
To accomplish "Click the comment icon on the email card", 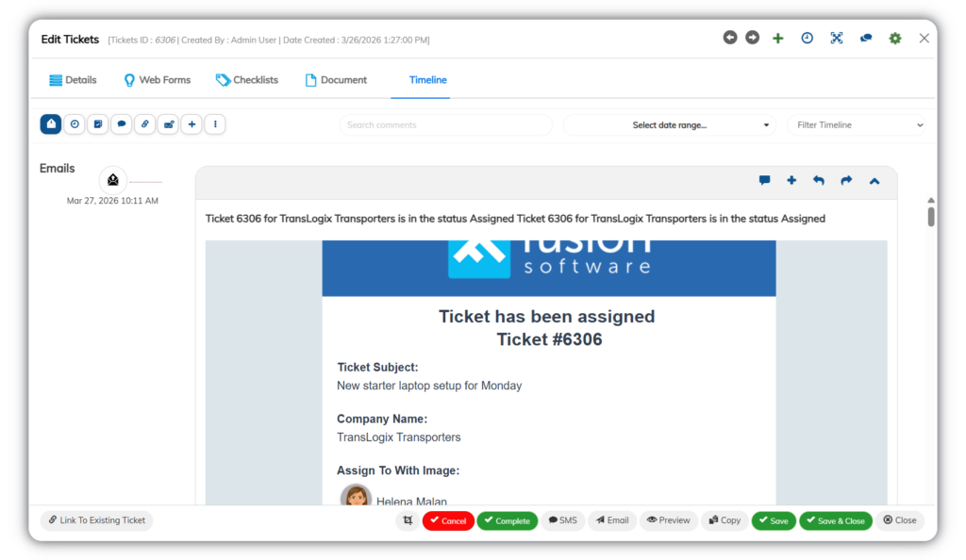I will pyautogui.click(x=764, y=180).
